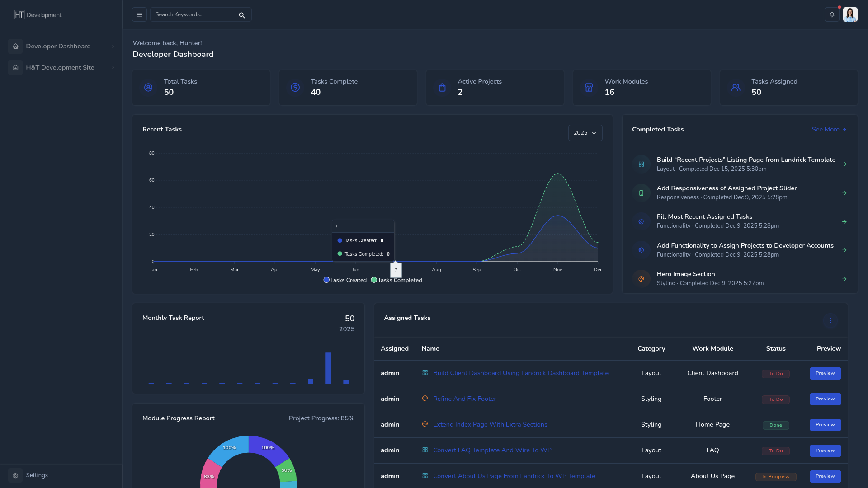Click Preview button for Refine And Fix Footer
The image size is (868, 488).
click(825, 399)
